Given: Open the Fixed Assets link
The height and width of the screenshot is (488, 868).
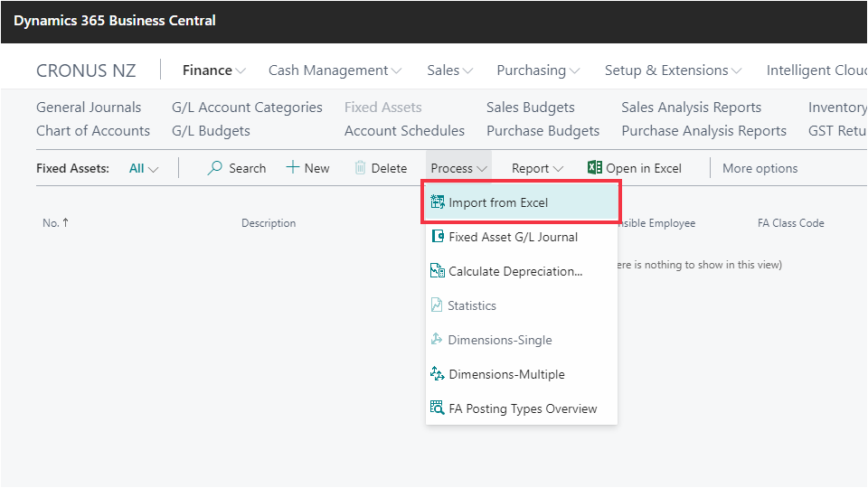Looking at the screenshot, I should 383,108.
